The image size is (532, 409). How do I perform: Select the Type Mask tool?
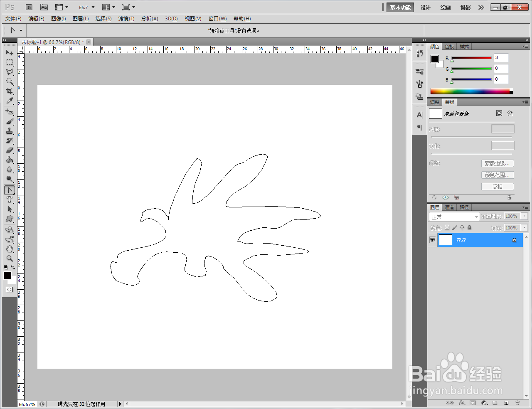click(10, 200)
